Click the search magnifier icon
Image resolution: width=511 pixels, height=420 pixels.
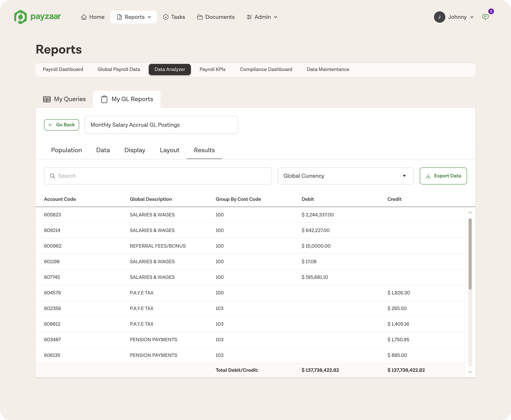(52, 176)
